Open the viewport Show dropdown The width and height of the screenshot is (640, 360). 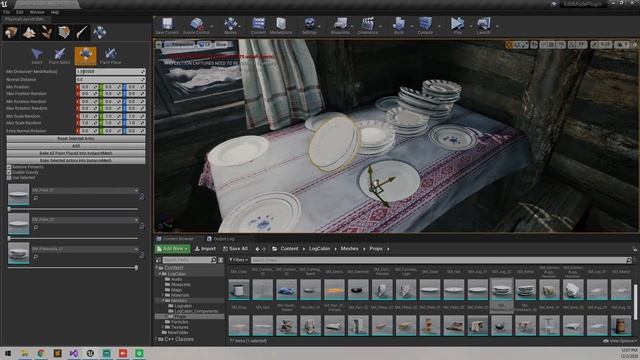point(221,44)
